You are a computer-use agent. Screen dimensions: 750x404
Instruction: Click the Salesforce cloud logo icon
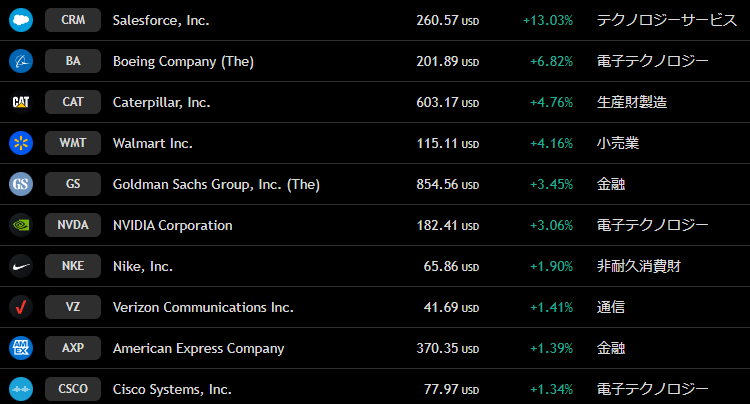coord(21,20)
